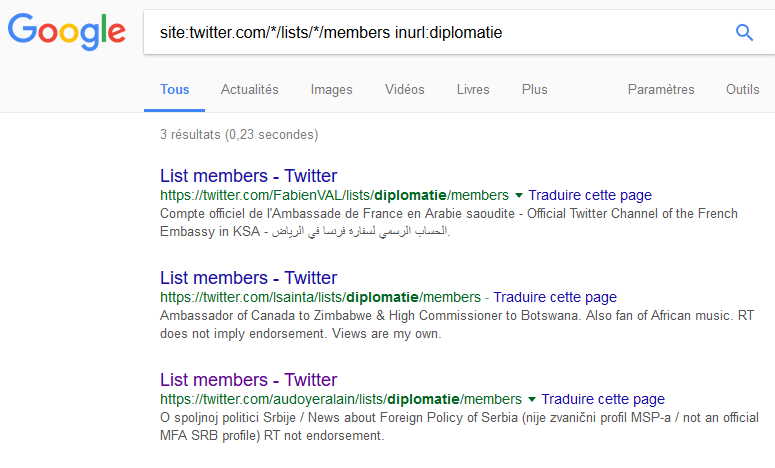The width and height of the screenshot is (775, 468).
Task: Open second List members result for lsainta
Action: [x=248, y=278]
